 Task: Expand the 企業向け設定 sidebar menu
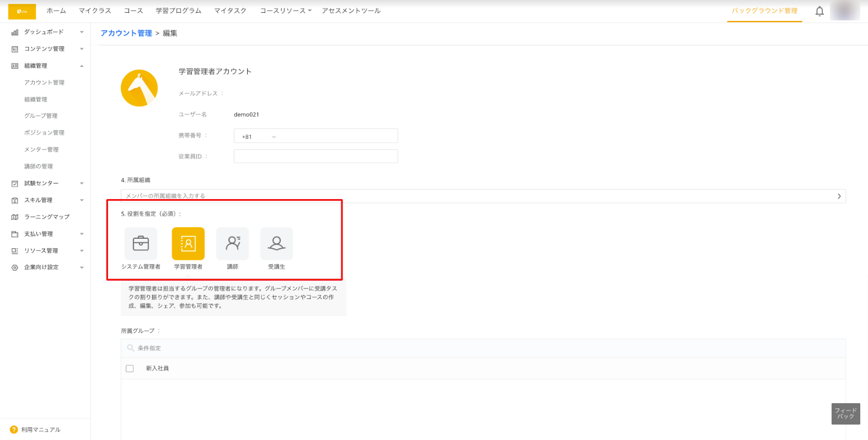click(82, 267)
